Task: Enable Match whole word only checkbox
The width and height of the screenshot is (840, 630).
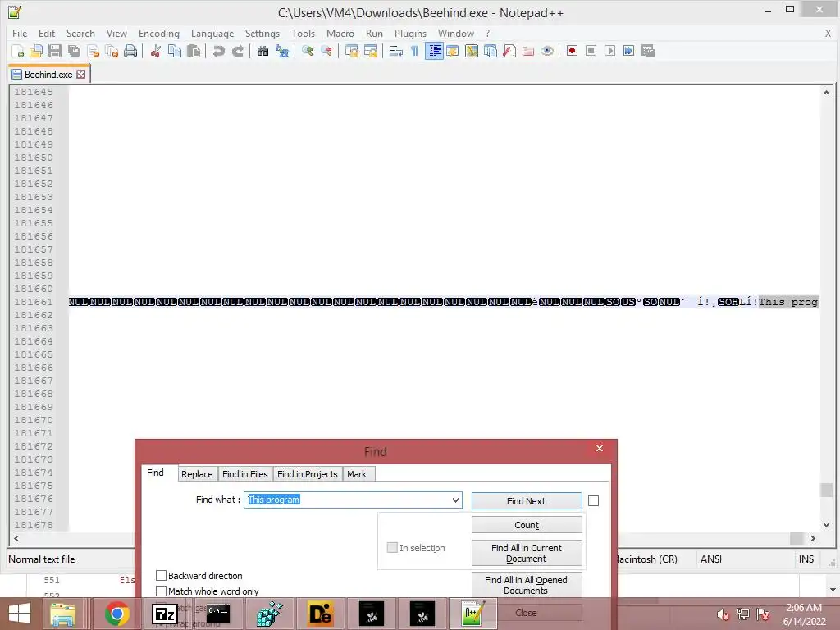Action: [161, 591]
